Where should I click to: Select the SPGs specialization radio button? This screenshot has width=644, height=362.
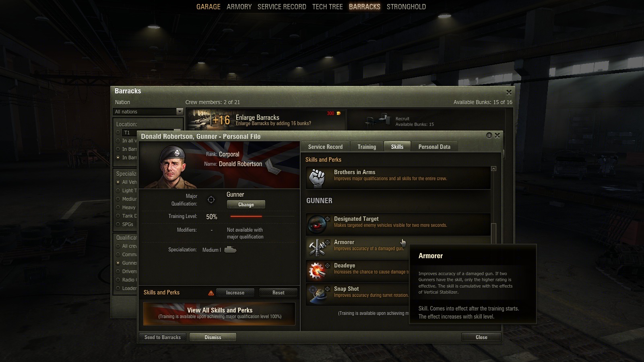pyautogui.click(x=118, y=224)
